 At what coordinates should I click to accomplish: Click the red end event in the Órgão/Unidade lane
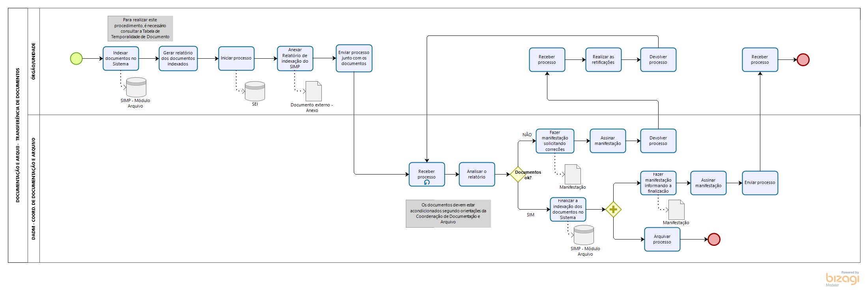pyautogui.click(x=803, y=60)
